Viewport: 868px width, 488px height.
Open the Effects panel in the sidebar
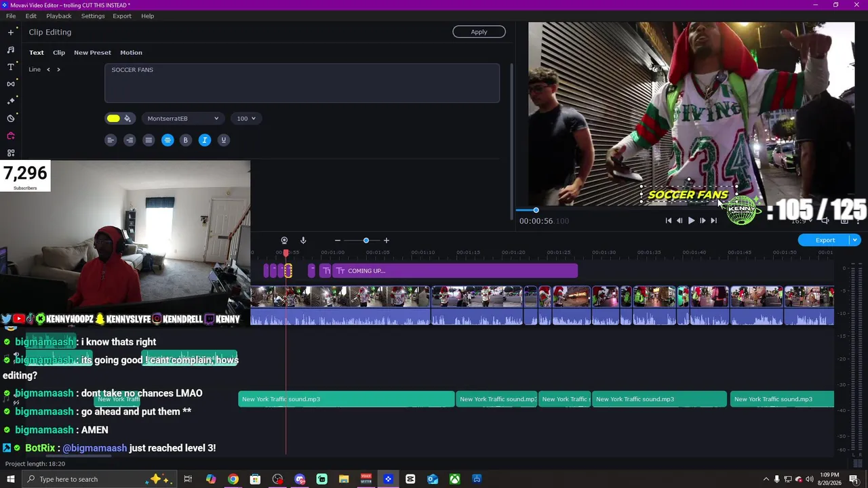(11, 101)
